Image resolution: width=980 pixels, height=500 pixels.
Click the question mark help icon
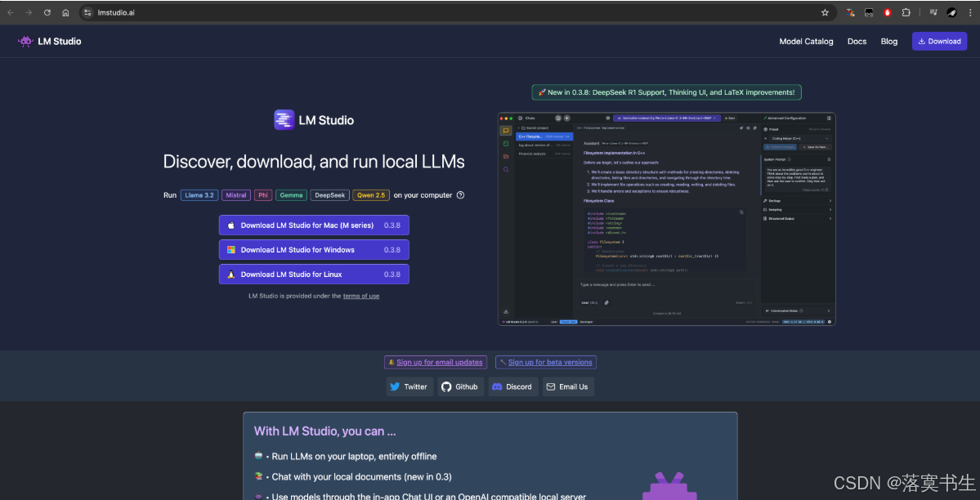461,195
